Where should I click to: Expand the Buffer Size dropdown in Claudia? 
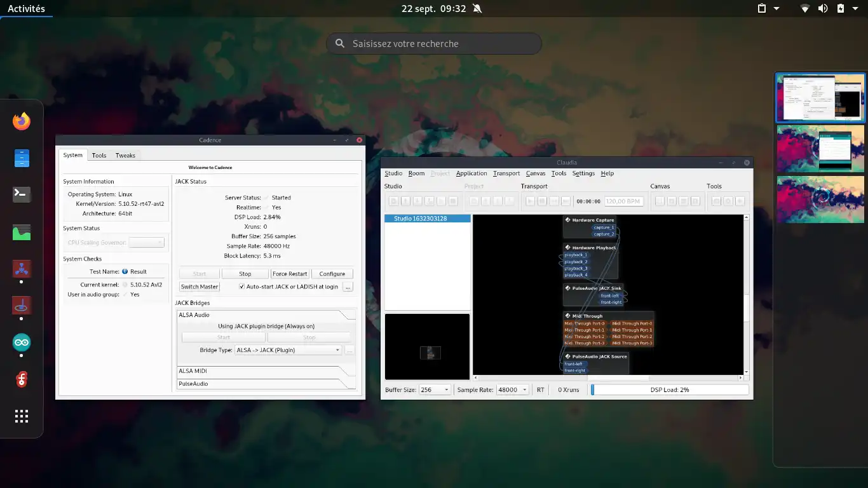pyautogui.click(x=435, y=390)
